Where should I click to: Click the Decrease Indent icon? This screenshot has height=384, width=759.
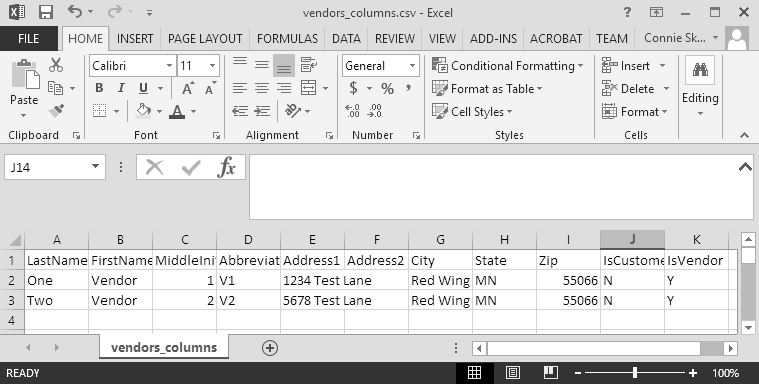240,111
